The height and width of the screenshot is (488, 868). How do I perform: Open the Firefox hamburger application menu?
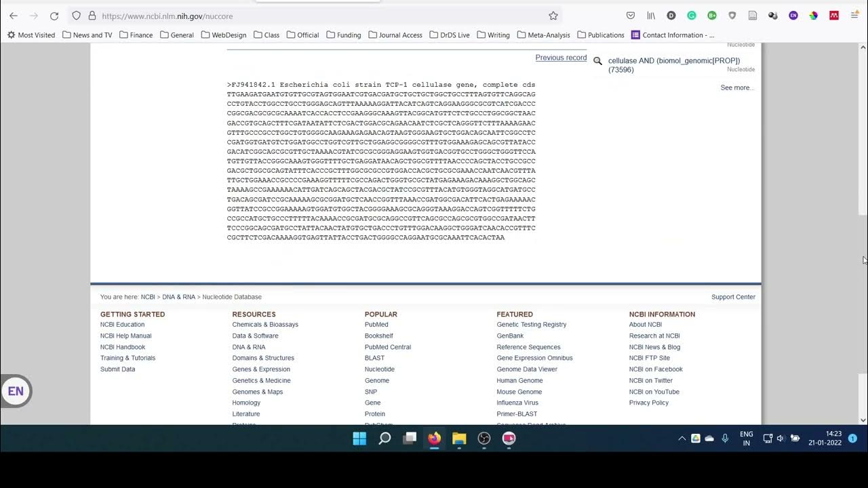pyautogui.click(x=854, y=16)
